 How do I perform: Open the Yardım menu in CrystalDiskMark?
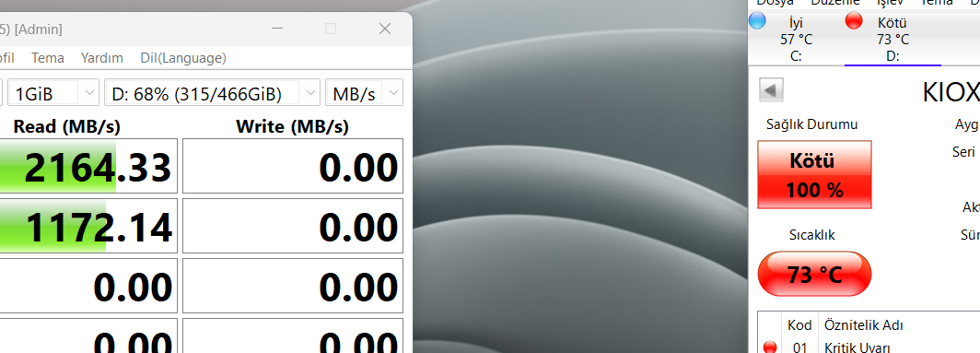coord(102,58)
